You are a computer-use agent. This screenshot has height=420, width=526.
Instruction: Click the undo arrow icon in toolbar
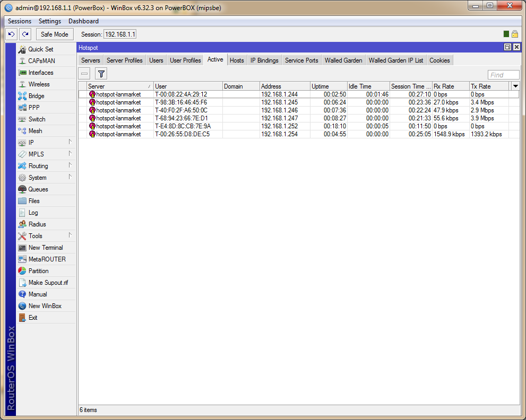point(12,34)
